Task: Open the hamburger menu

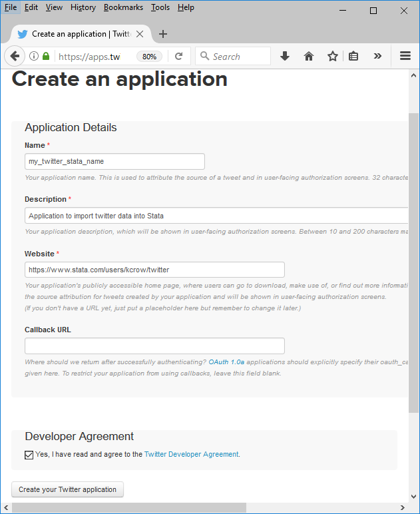Action: [405, 56]
